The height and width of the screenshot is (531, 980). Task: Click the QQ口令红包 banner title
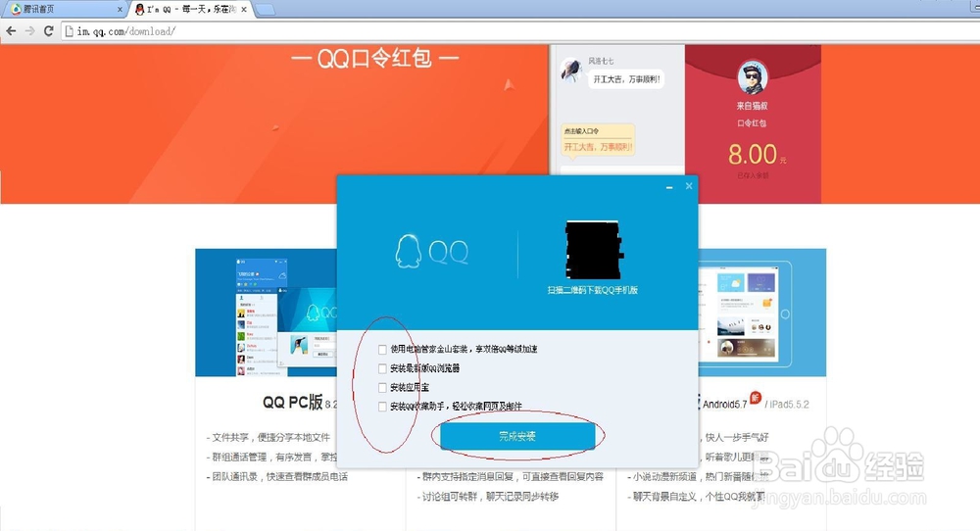375,58
